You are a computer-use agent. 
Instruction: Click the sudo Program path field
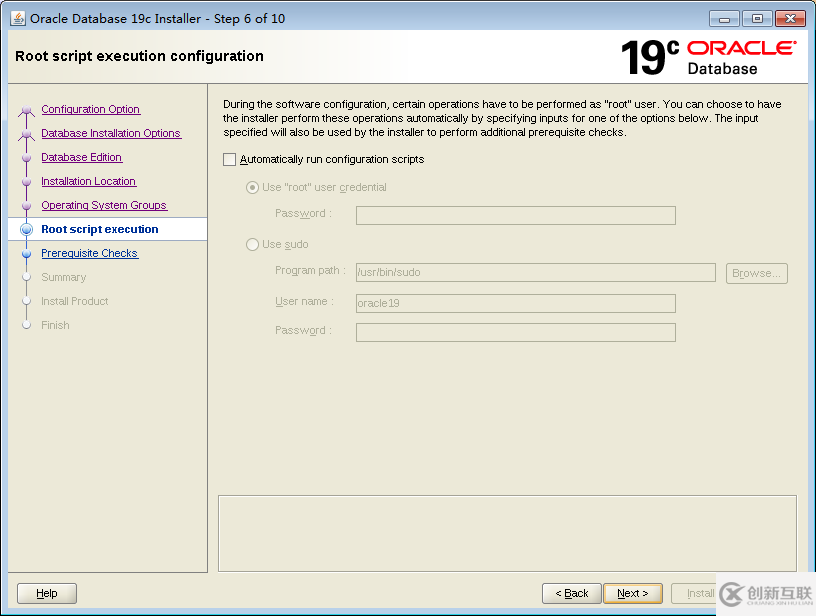tap(536, 273)
